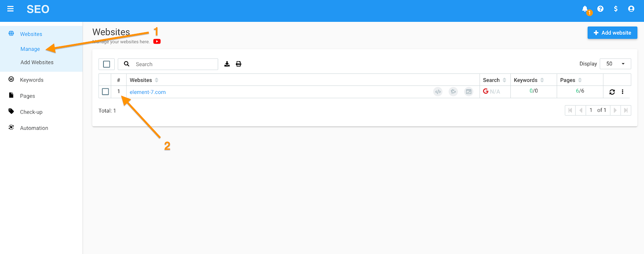This screenshot has width=644, height=254.
Task: Open Keywords in the sidebar
Action: (x=32, y=80)
